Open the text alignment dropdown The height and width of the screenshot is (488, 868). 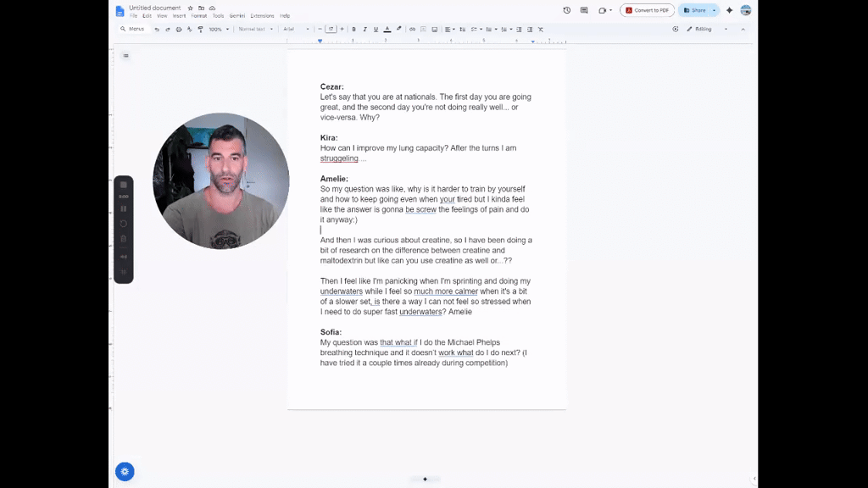click(449, 30)
